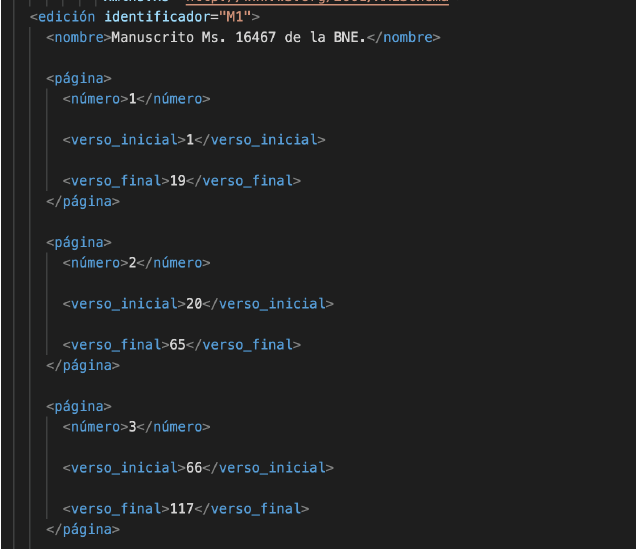This screenshot has height=550, width=637.
Task: Click the verso_inicial value 66
Action: 193,468
